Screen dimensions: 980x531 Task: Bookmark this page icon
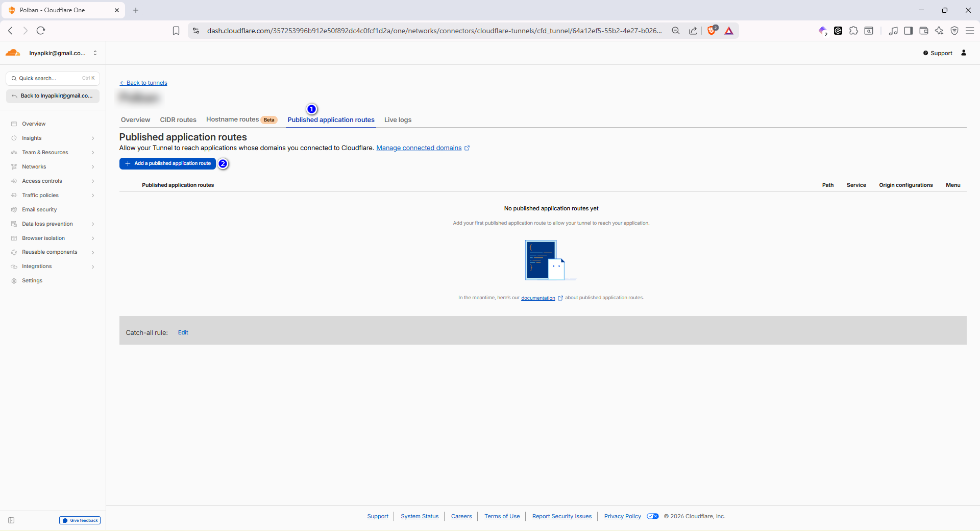(176, 31)
